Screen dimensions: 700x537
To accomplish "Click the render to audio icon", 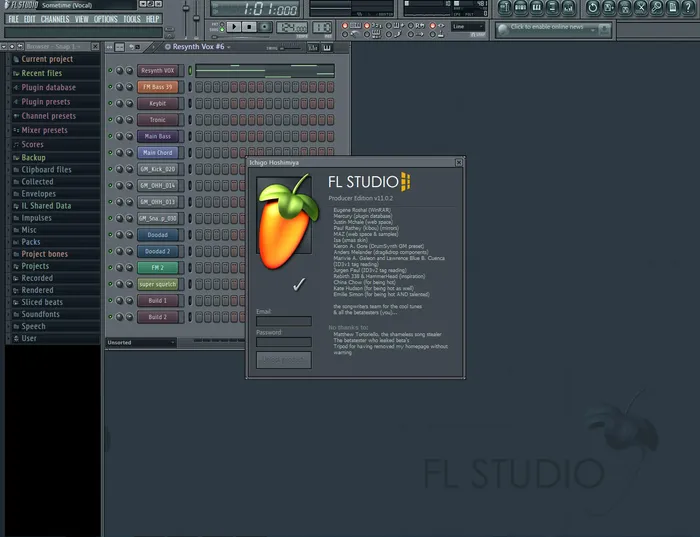I will 625,7.
